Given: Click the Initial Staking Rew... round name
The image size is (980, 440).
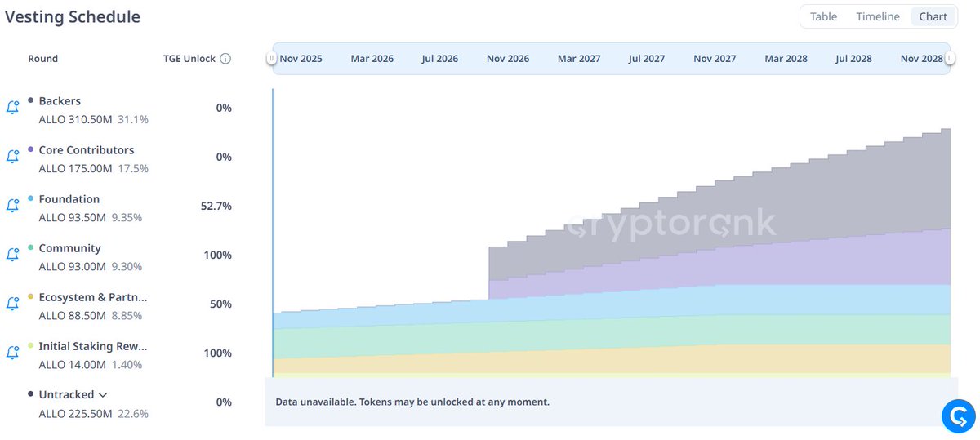Looking at the screenshot, I should (93, 346).
